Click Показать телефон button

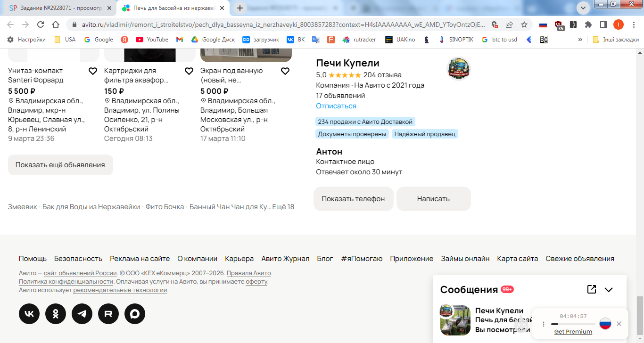click(x=354, y=199)
